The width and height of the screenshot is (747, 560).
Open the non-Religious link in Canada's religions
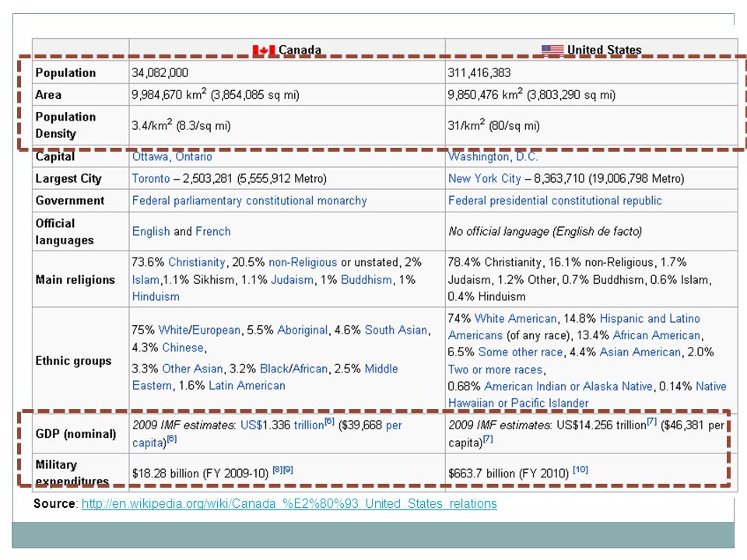pos(303,262)
